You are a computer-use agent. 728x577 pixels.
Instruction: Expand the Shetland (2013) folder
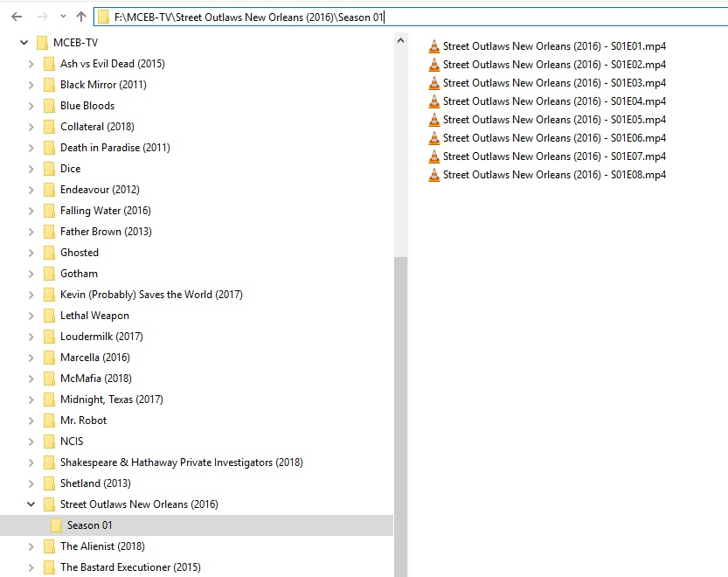(x=31, y=483)
